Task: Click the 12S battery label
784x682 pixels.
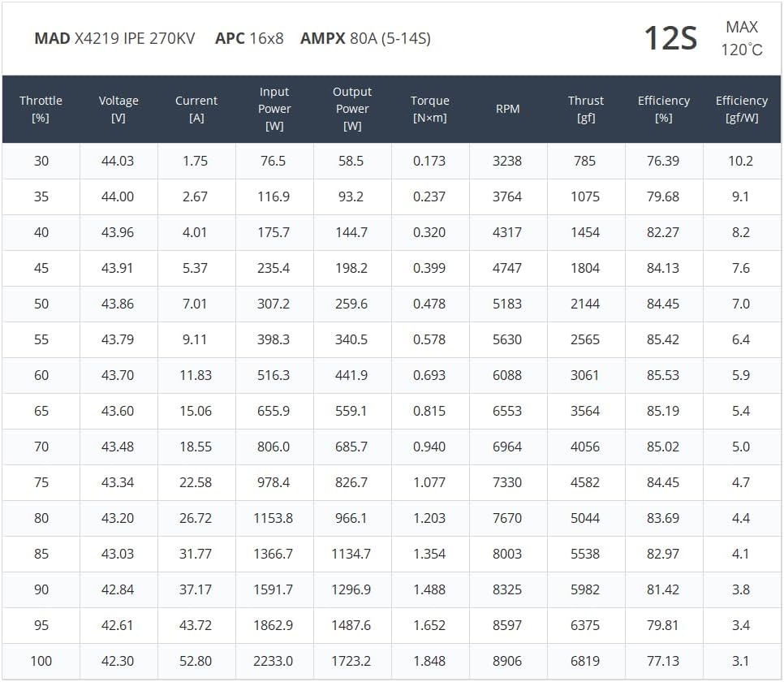Action: point(670,38)
